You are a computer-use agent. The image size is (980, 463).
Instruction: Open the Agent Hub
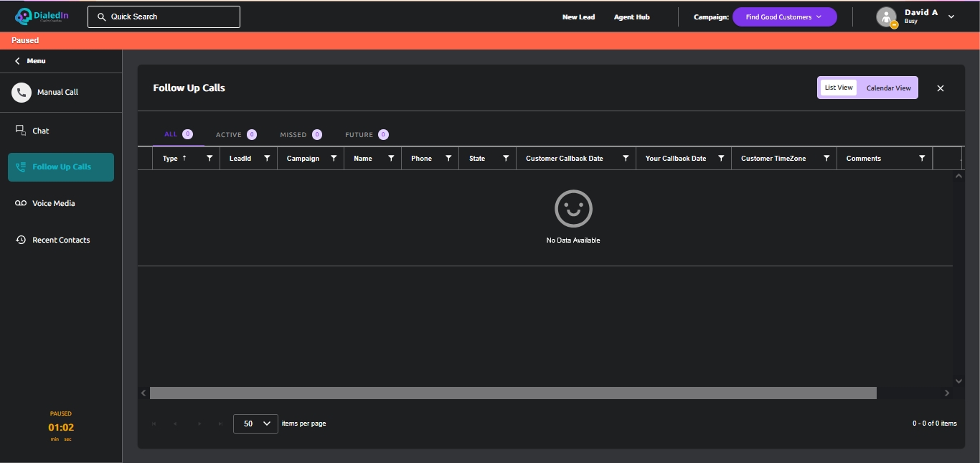631,17
